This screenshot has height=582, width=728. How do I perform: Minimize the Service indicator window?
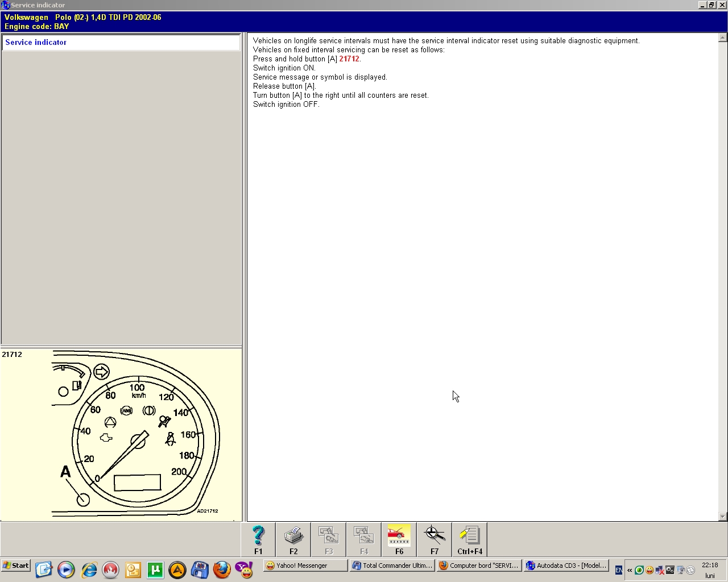click(x=704, y=5)
